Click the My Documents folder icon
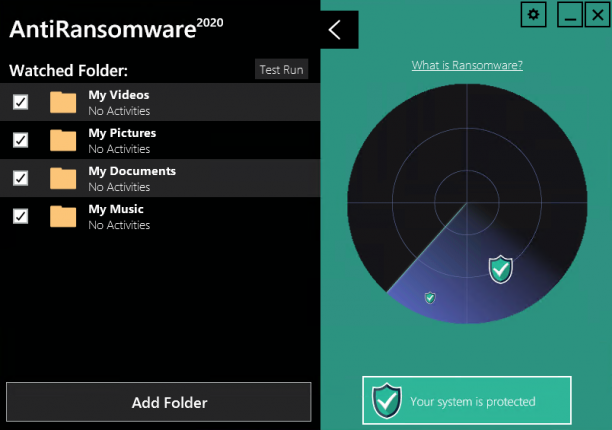This screenshot has height=430, width=612. coord(63,178)
